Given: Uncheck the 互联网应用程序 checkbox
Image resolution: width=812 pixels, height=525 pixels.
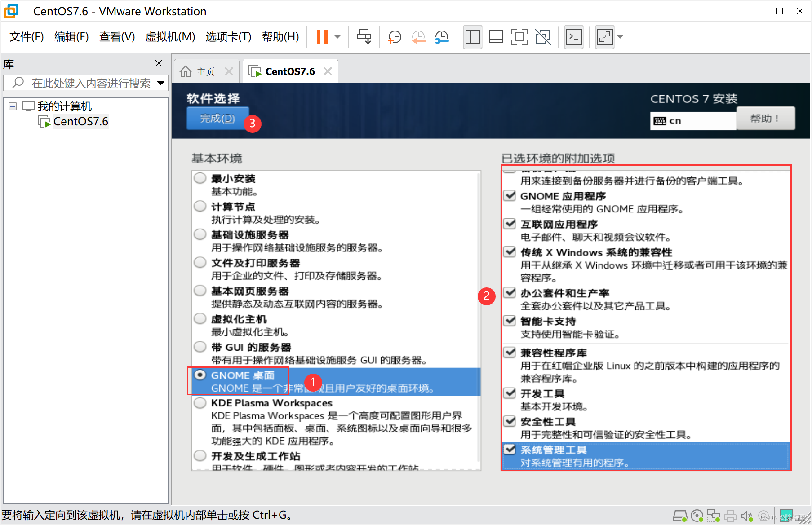Looking at the screenshot, I should (510, 224).
